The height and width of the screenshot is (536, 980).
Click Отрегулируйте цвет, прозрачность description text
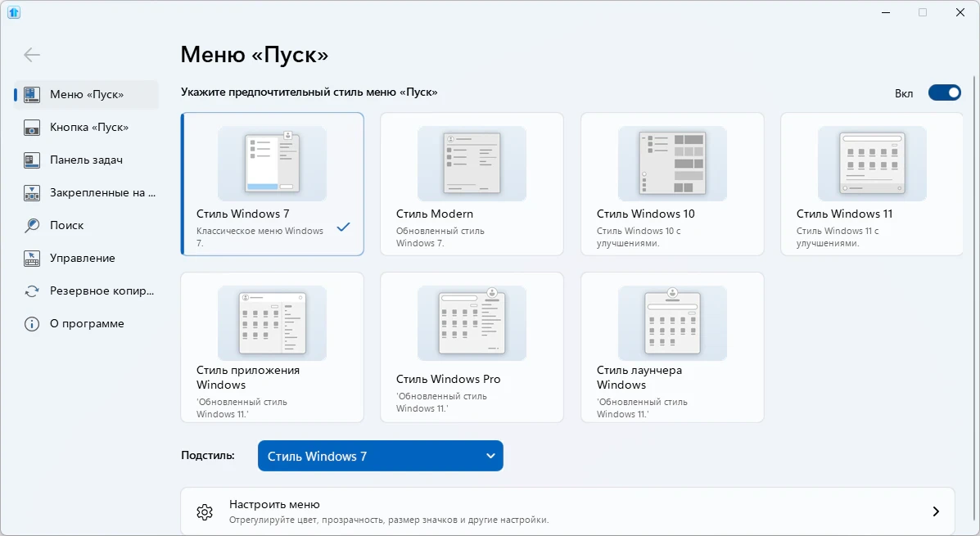coord(389,520)
